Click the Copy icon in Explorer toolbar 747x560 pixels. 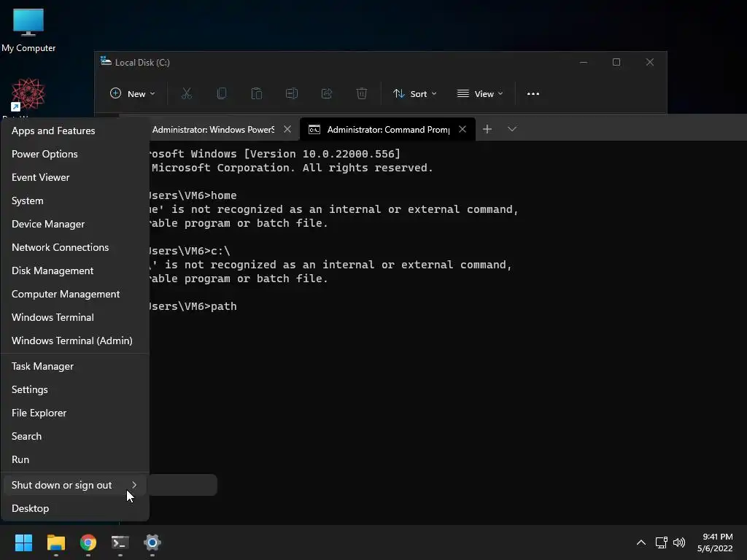coord(222,94)
